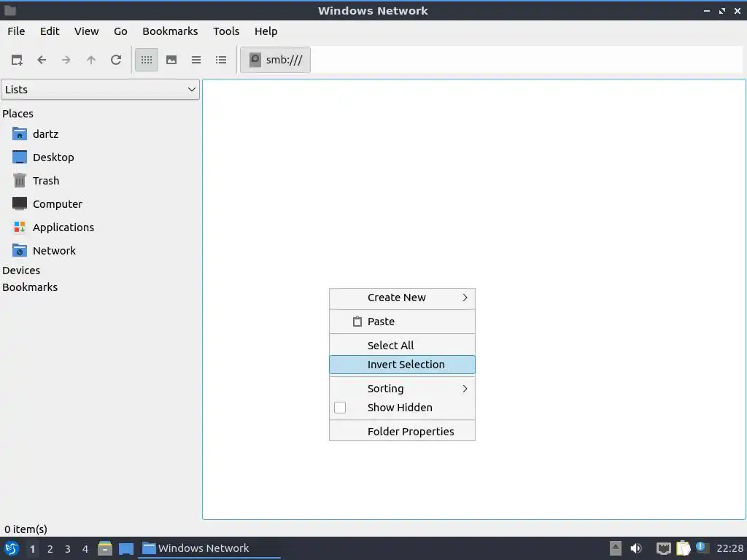Select the Windows Network taskbar button

coord(209,548)
